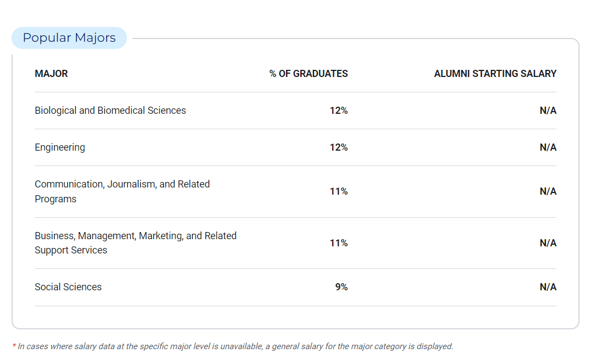Click the 12% graduates value for Engineering
The image size is (590, 364).
point(339,147)
